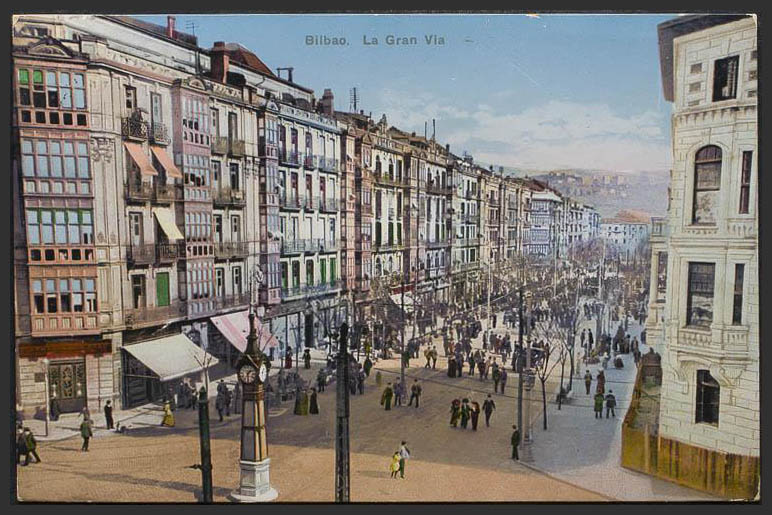The image size is (772, 515).
Task: Click the orange awning on the upper balcony
Action: pos(140,160)
